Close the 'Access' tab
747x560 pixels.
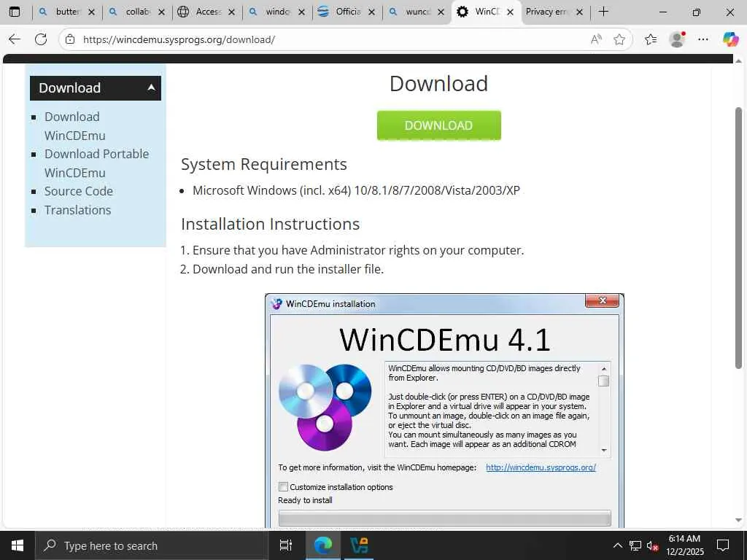coord(231,12)
